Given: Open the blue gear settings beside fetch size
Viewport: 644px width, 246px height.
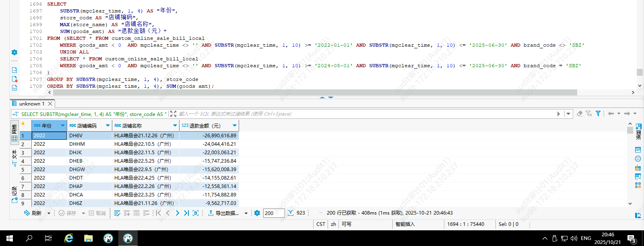Looking at the screenshot, I should 257,213.
